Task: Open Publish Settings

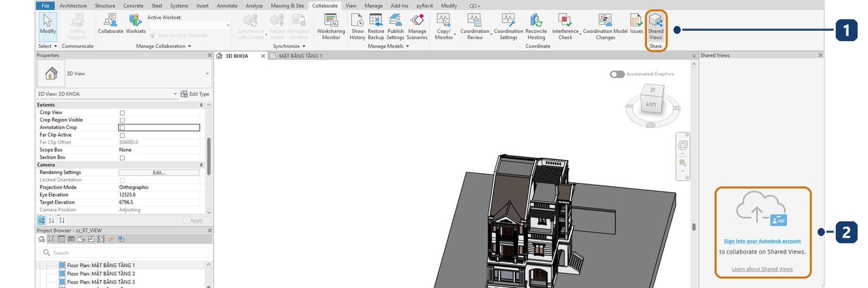Action: 395,26
